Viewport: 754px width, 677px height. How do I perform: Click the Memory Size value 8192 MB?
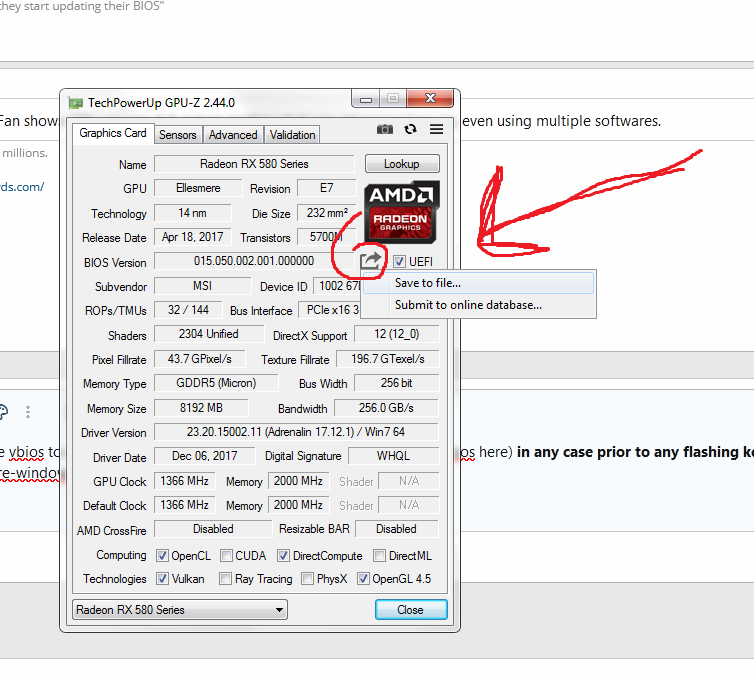(x=201, y=408)
